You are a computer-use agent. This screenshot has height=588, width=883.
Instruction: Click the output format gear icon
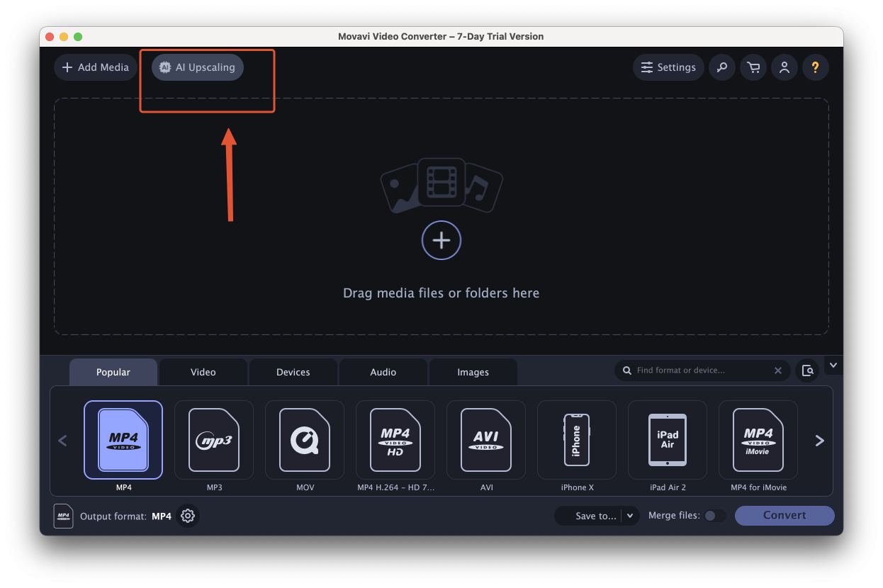tap(188, 516)
